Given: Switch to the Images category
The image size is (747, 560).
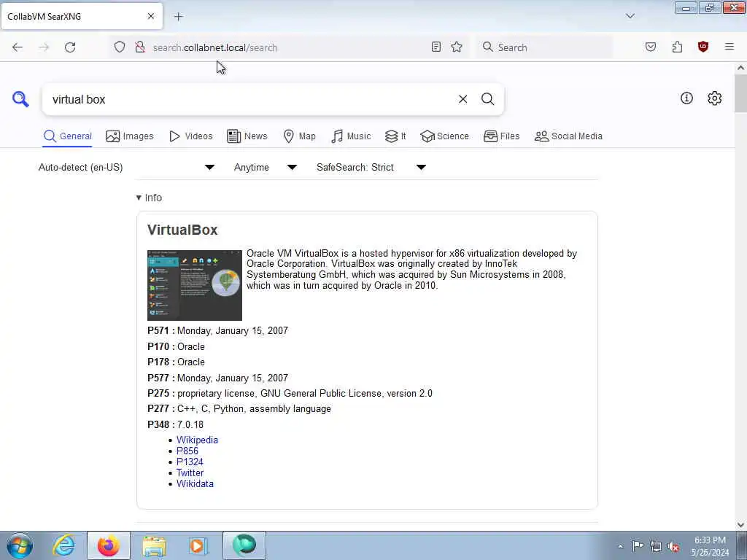Looking at the screenshot, I should click(x=130, y=136).
